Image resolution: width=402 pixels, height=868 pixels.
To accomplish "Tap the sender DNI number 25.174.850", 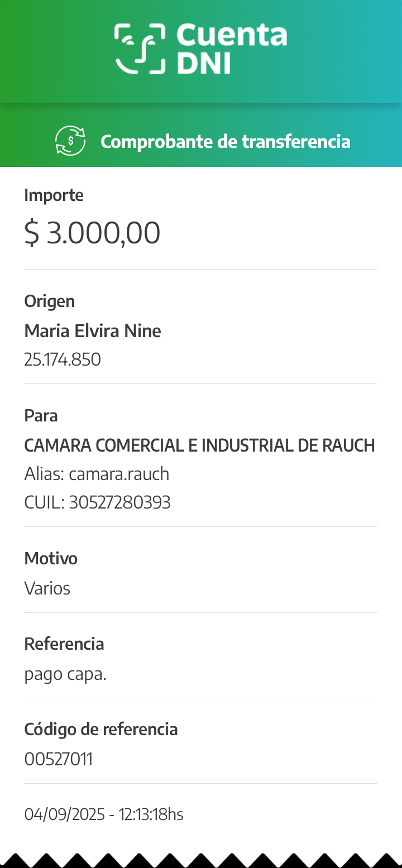I will pos(63,359).
